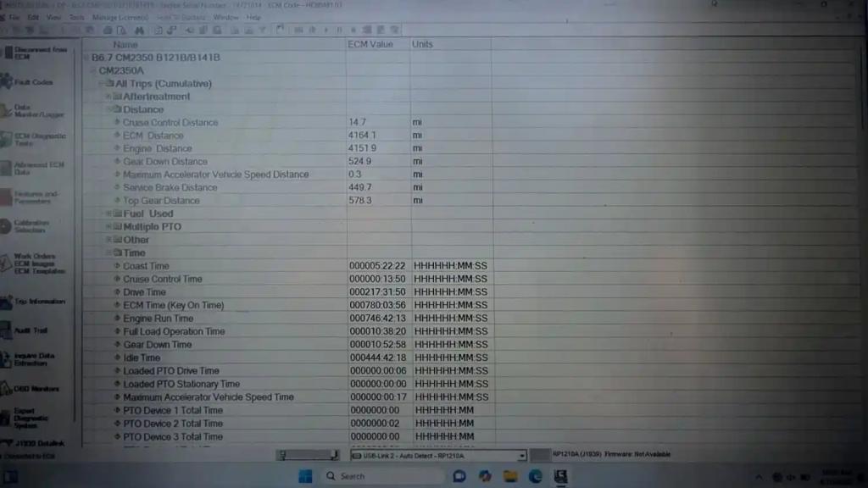Select ECM Diagnostic Tests in sidebar
This screenshot has width=868, height=488.
(x=34, y=140)
